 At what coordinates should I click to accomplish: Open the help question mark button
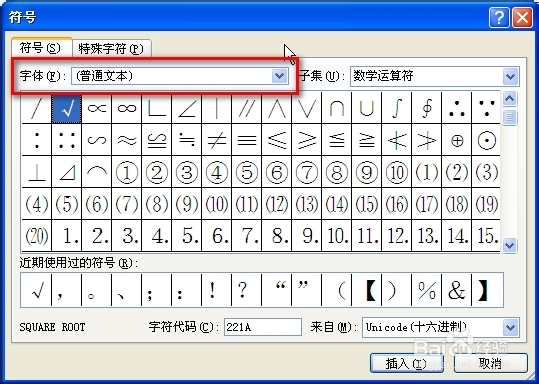pyautogui.click(x=499, y=17)
